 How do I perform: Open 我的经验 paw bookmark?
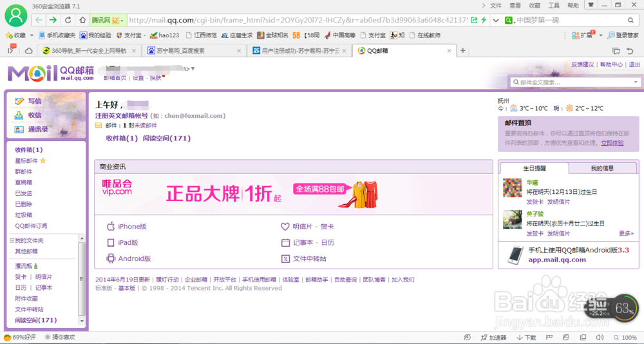coord(96,35)
